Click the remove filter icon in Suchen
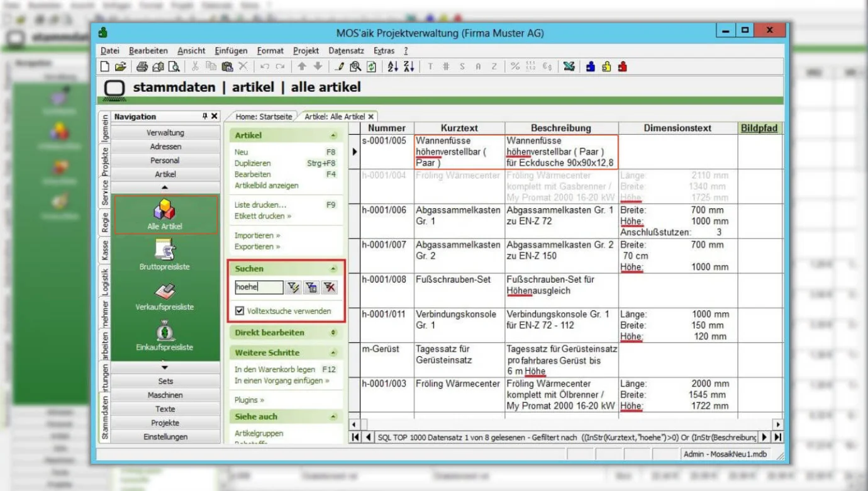 coord(330,288)
